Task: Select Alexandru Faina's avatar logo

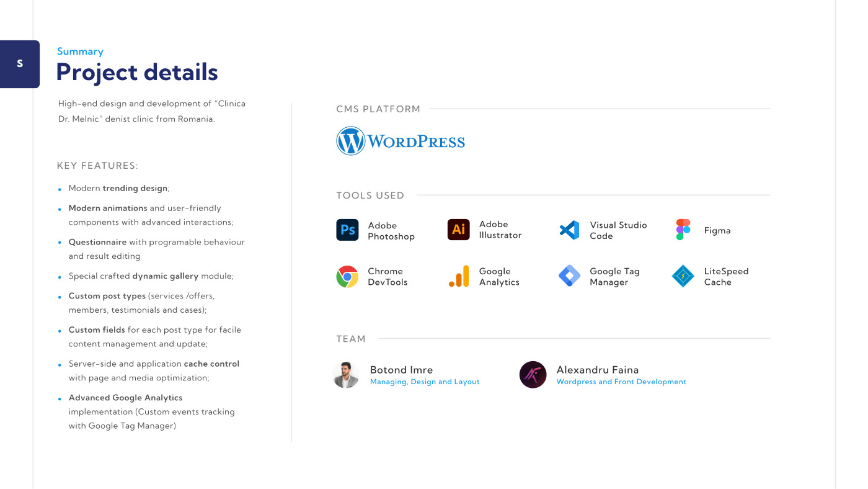Action: pos(533,375)
